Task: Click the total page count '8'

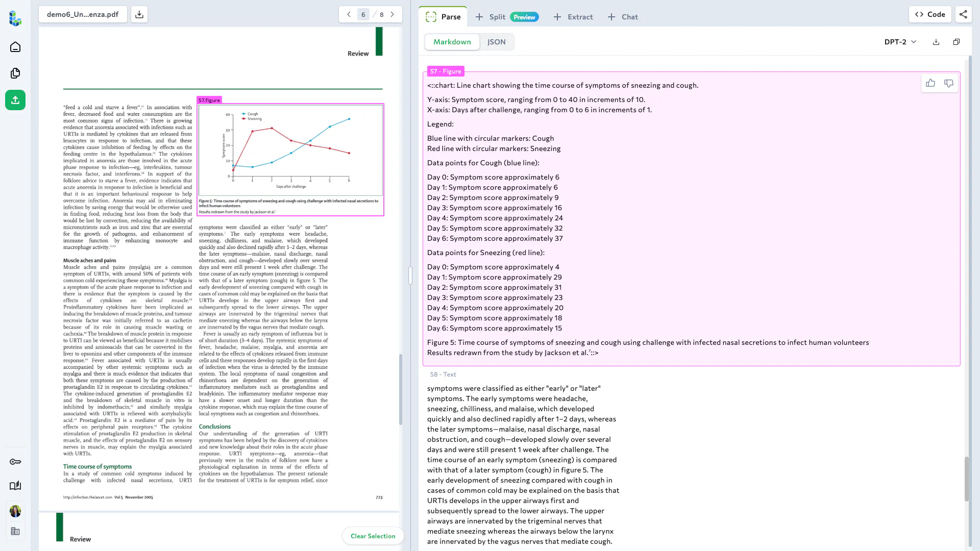Action: click(x=382, y=14)
